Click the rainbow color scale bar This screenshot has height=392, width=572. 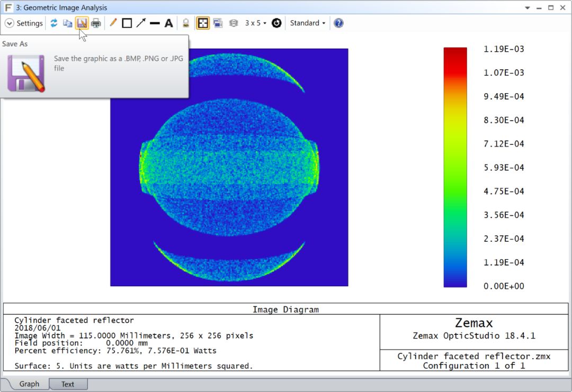(455, 167)
